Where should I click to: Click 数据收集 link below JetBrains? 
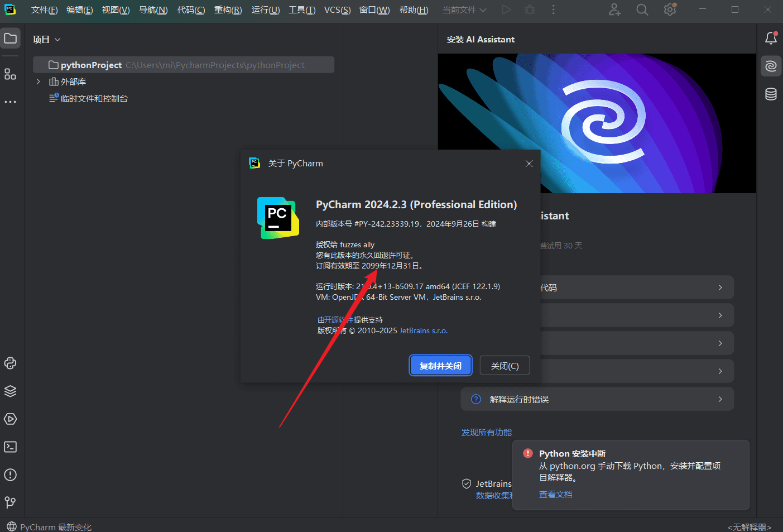coord(494,496)
